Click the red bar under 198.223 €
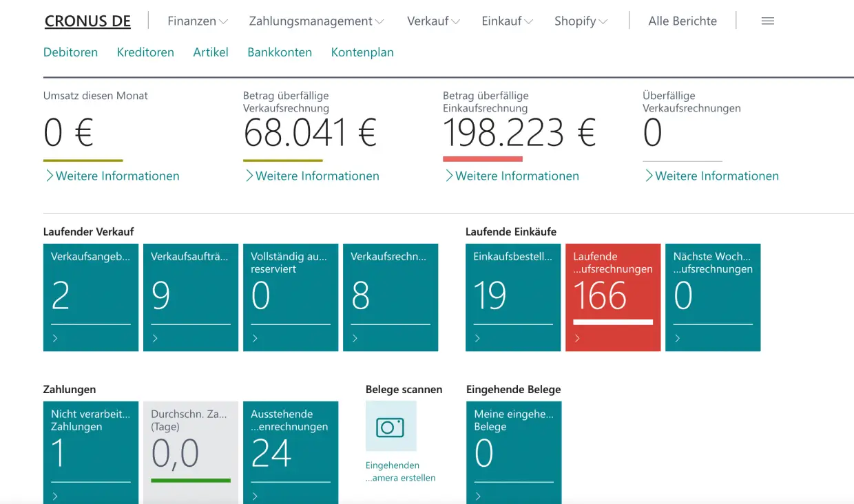854x504 pixels. (x=482, y=159)
